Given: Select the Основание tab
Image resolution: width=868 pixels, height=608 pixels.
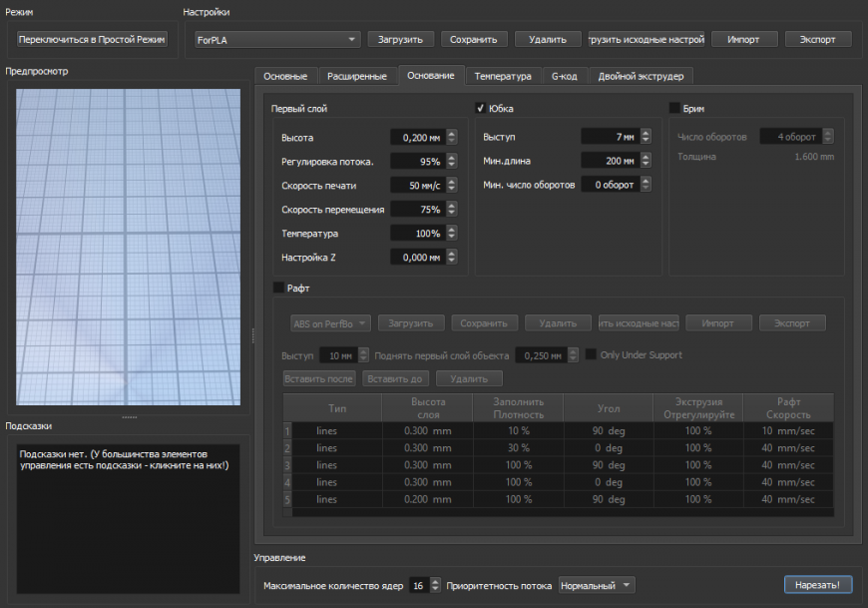Looking at the screenshot, I should coord(431,75).
